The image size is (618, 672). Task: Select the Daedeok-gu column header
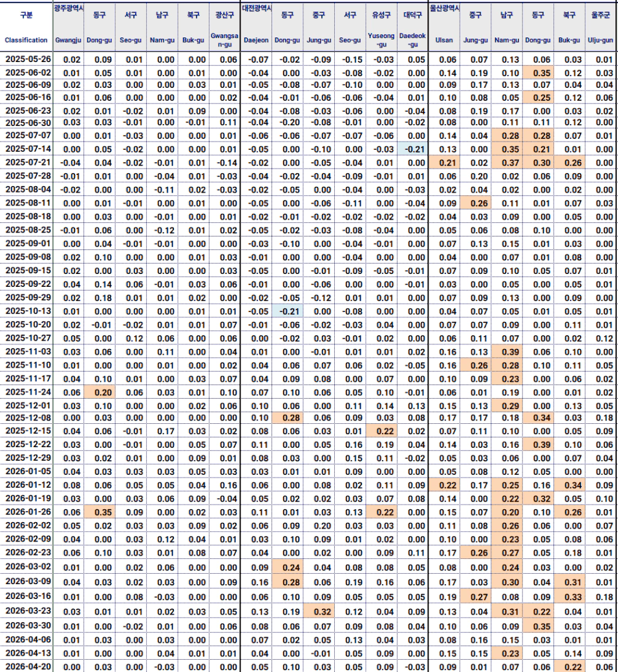coord(412,40)
